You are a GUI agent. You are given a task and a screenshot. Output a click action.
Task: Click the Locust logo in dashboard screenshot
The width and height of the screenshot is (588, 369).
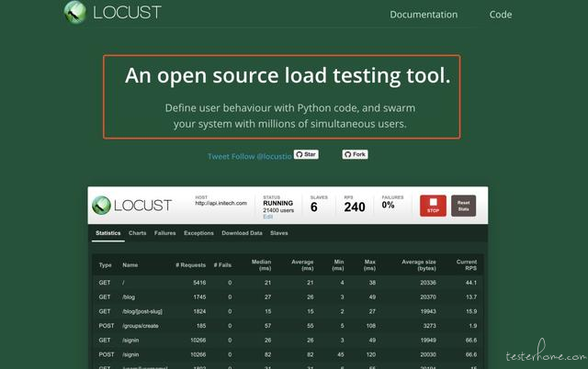click(131, 206)
